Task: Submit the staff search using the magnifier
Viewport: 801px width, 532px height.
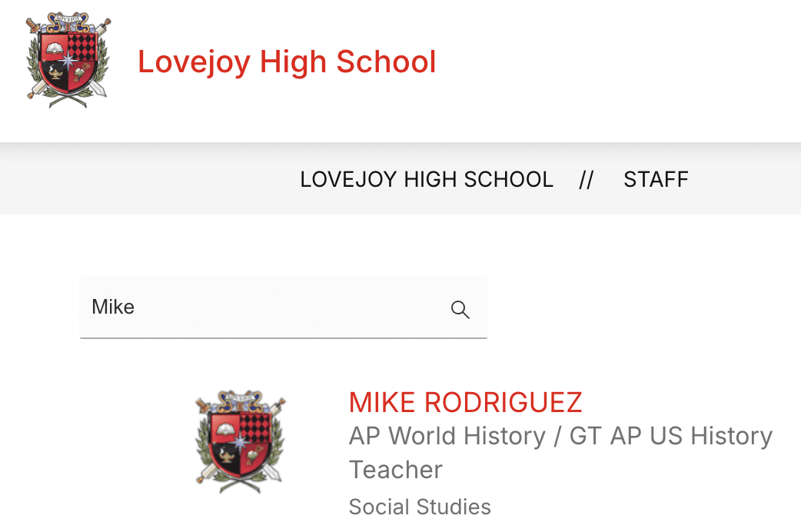Action: [460, 309]
